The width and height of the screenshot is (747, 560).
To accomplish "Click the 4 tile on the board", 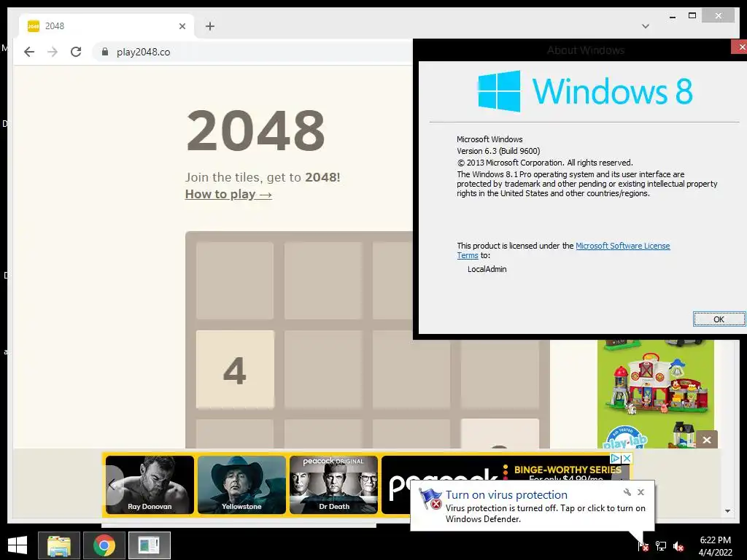I will pyautogui.click(x=235, y=370).
